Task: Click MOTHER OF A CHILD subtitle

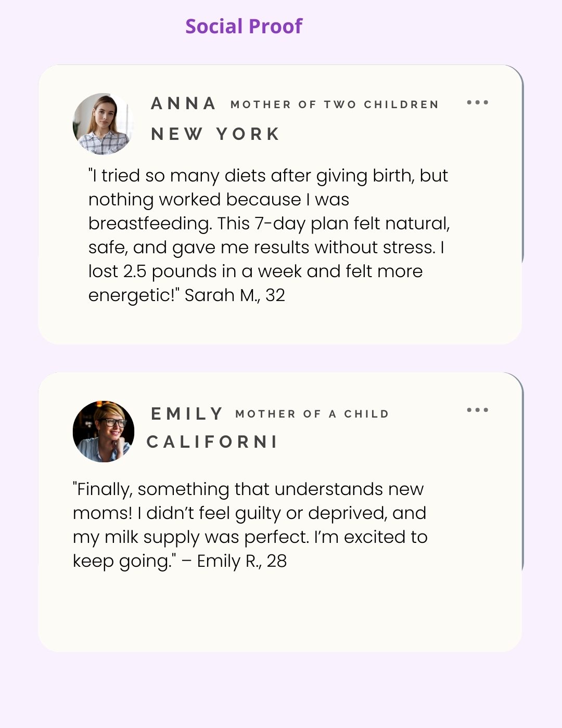Action: pos(312,414)
